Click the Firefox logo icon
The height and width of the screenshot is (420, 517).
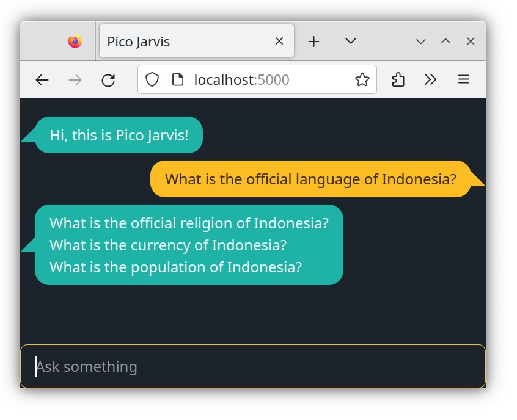tap(75, 41)
